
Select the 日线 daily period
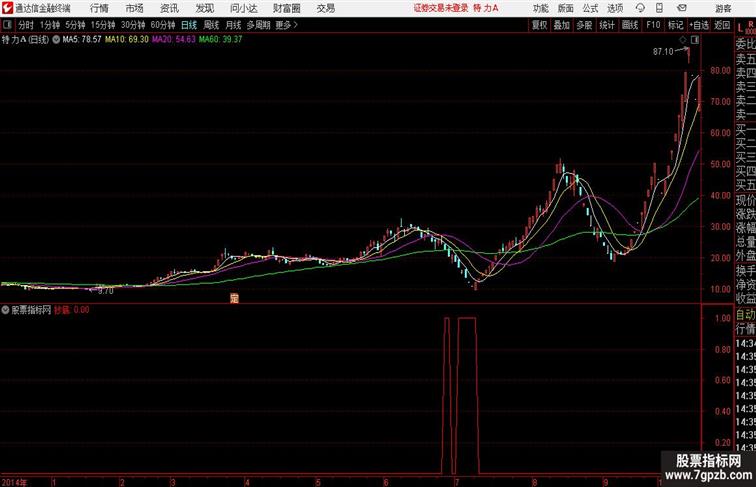pos(189,25)
